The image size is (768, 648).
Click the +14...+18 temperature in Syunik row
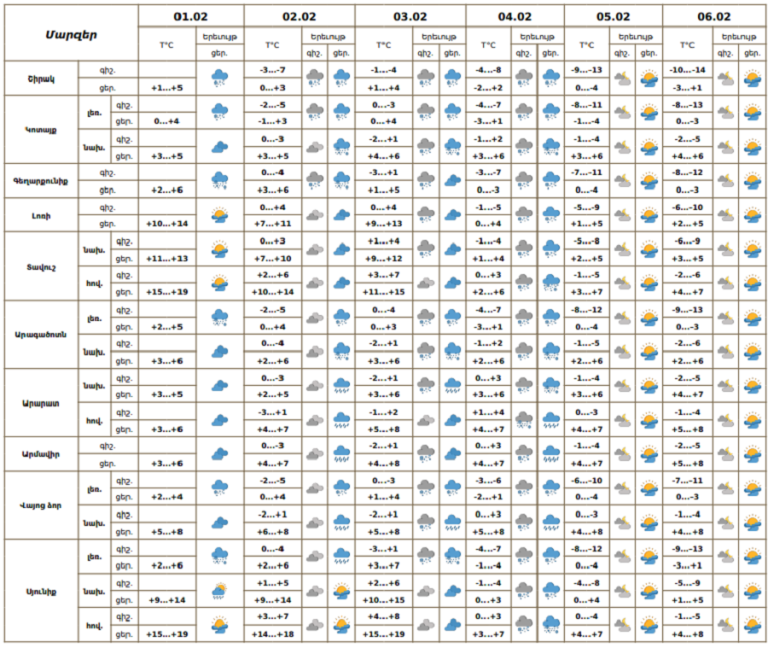click(273, 634)
